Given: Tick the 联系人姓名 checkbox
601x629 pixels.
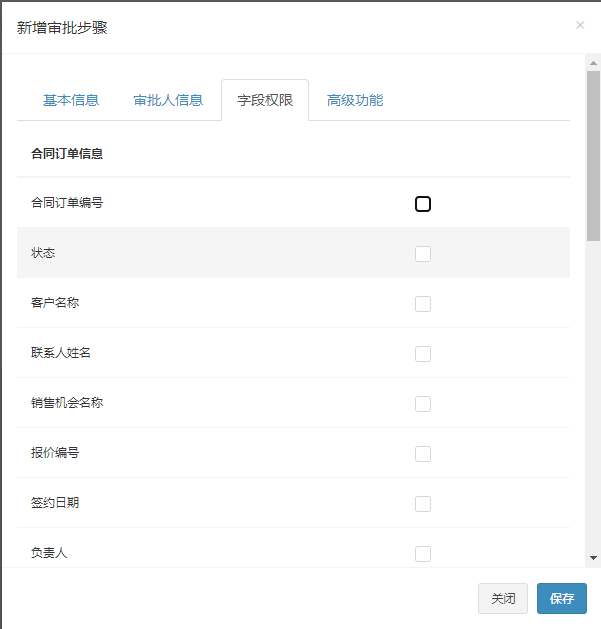Looking at the screenshot, I should 423,354.
